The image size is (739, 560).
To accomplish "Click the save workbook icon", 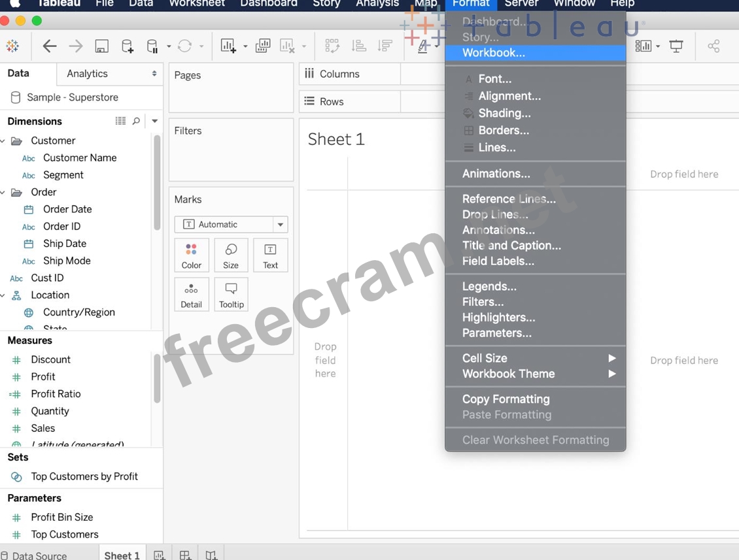I will pyautogui.click(x=101, y=46).
